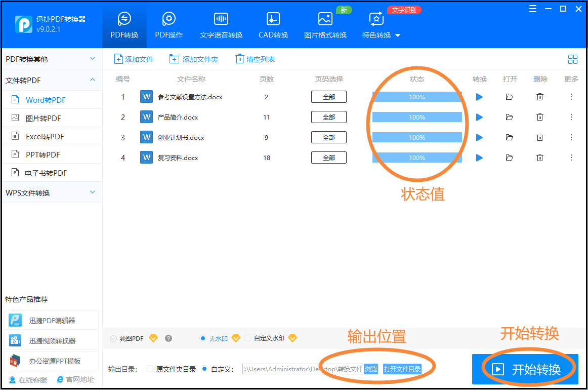Collapse the 文件转PDF section
The width and height of the screenshot is (588, 390).
[x=52, y=81]
